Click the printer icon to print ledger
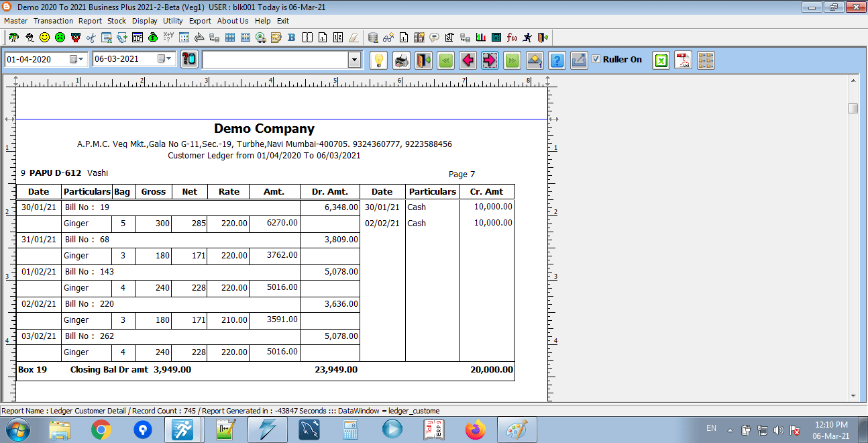Viewport: 868px width, 443px height. (401, 60)
